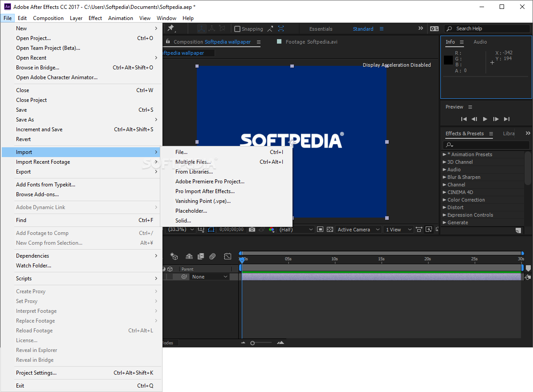Open the Parent None dropdown
533x392 pixels.
(x=209, y=277)
